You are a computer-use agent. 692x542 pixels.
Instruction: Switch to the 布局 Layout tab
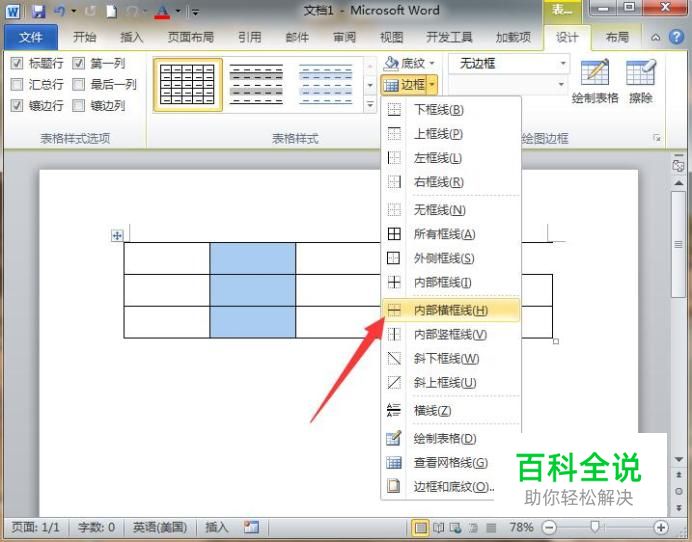617,37
